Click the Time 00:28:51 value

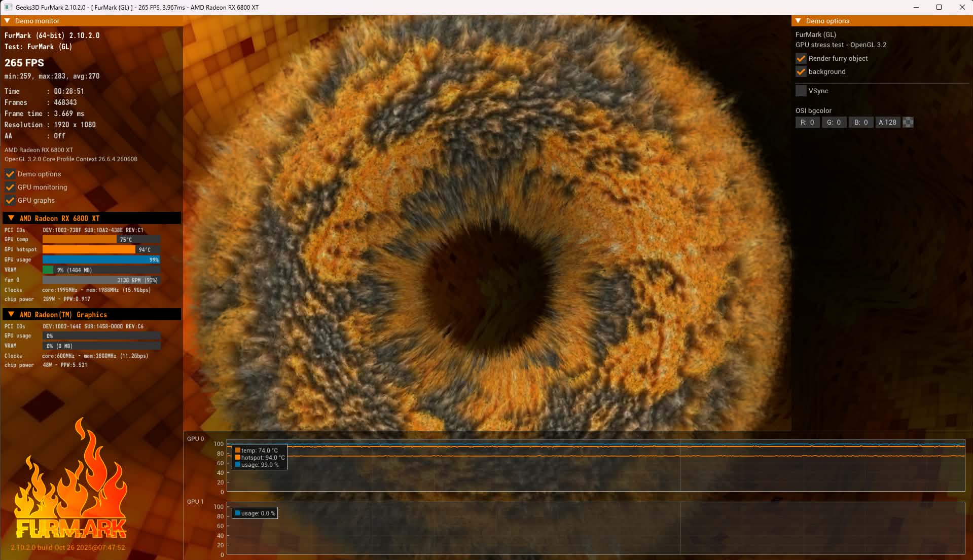[x=69, y=91]
